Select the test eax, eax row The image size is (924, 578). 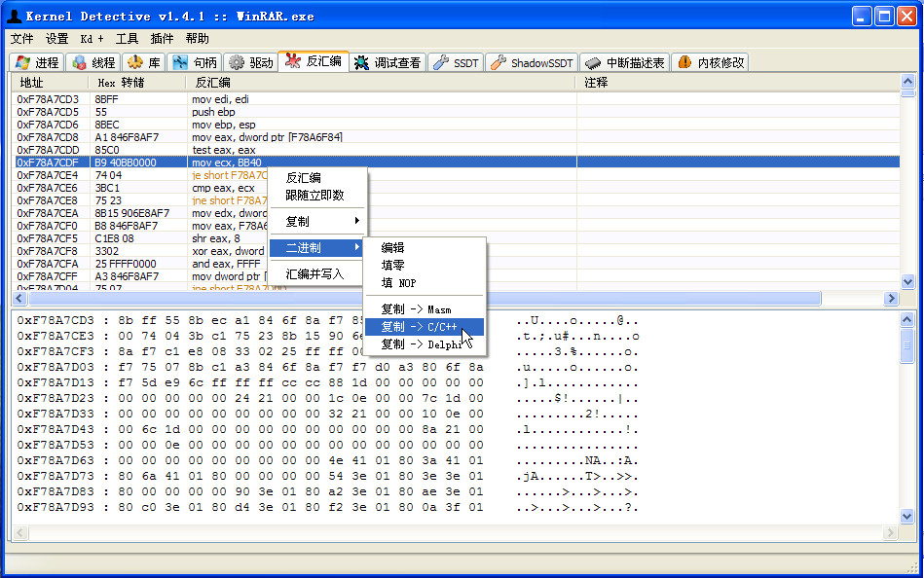pos(456,150)
